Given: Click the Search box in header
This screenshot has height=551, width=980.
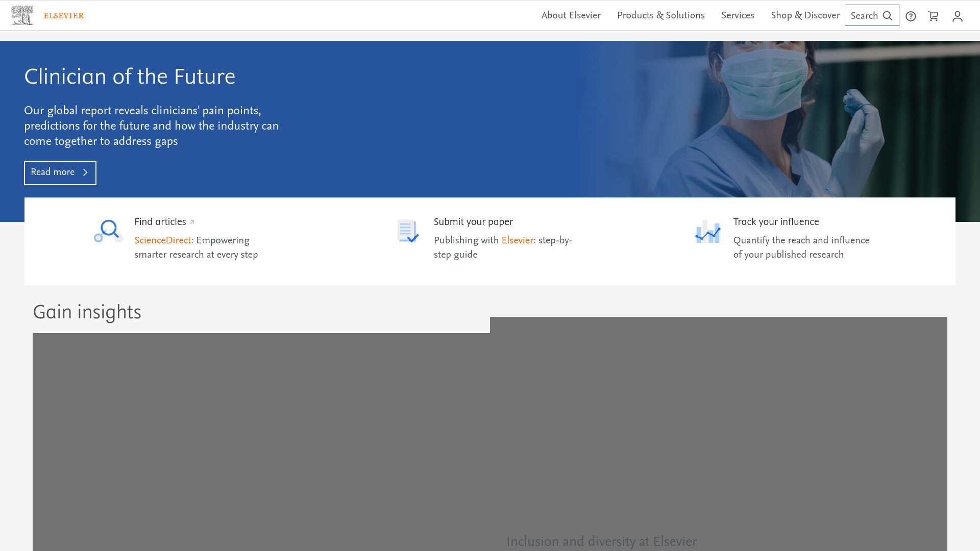Looking at the screenshot, I should coord(872,15).
